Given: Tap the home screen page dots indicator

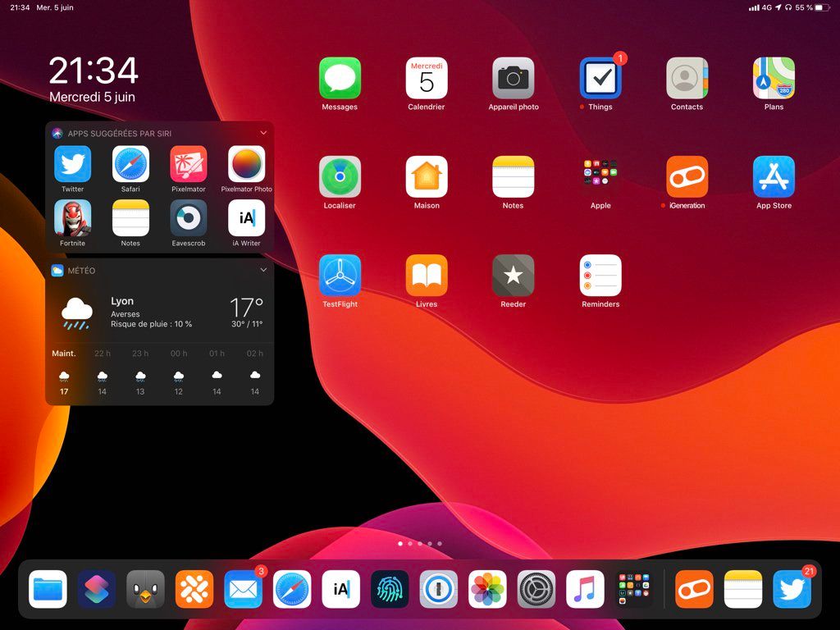Looking at the screenshot, I should pos(420,543).
